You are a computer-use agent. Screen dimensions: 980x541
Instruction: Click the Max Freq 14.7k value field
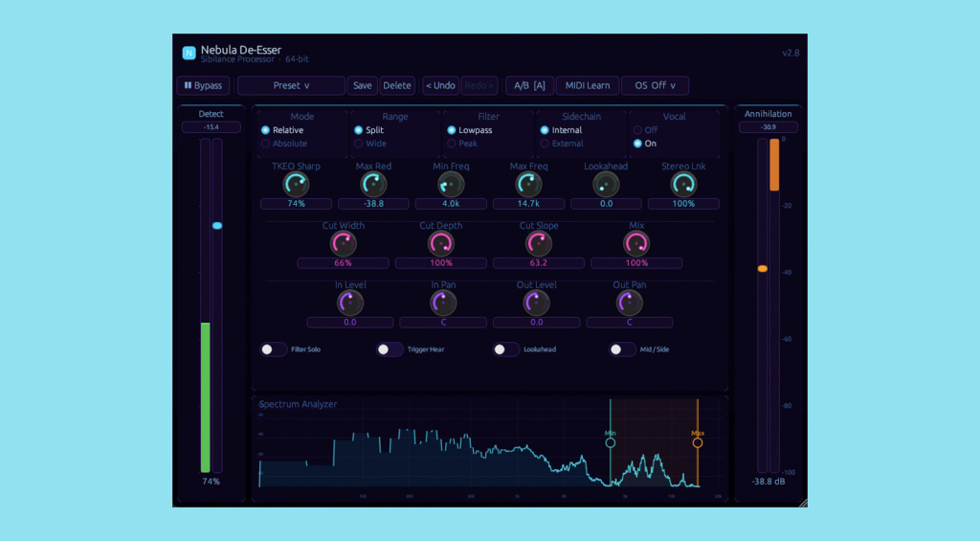(528, 204)
